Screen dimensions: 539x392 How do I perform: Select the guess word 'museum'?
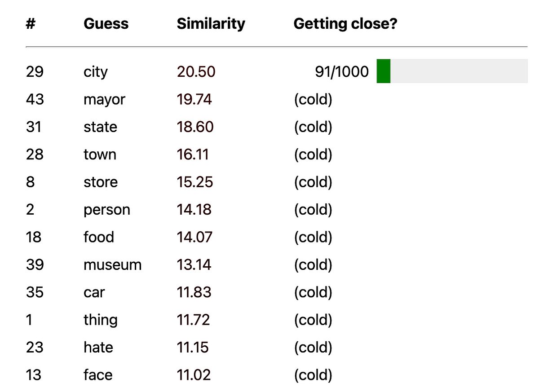click(x=112, y=265)
